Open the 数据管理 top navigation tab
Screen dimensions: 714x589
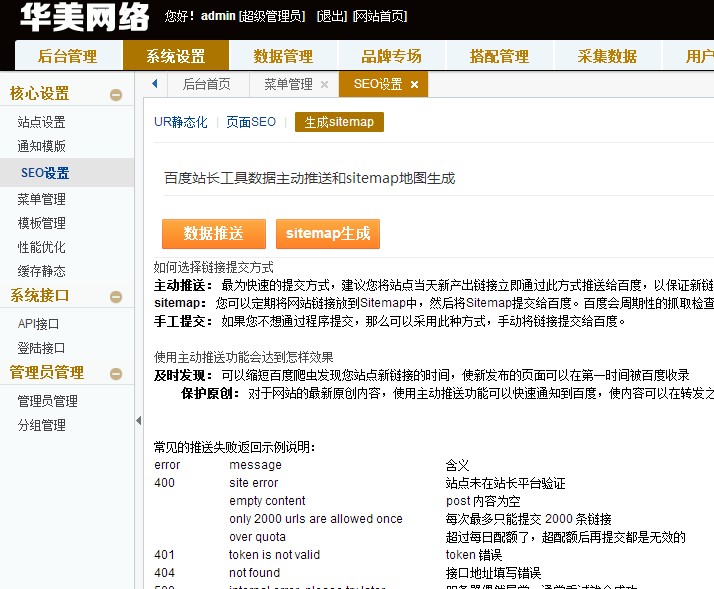[x=283, y=56]
